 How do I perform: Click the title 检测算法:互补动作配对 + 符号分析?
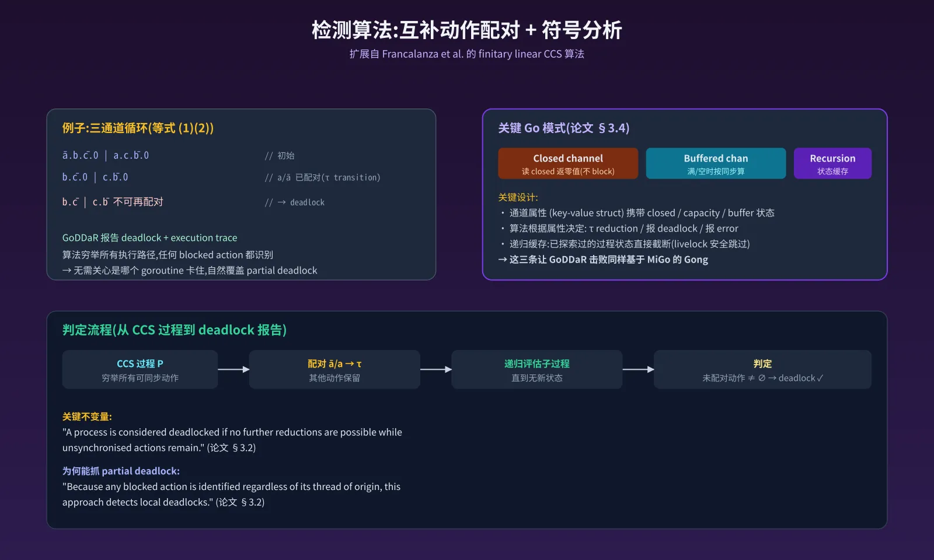click(x=467, y=30)
